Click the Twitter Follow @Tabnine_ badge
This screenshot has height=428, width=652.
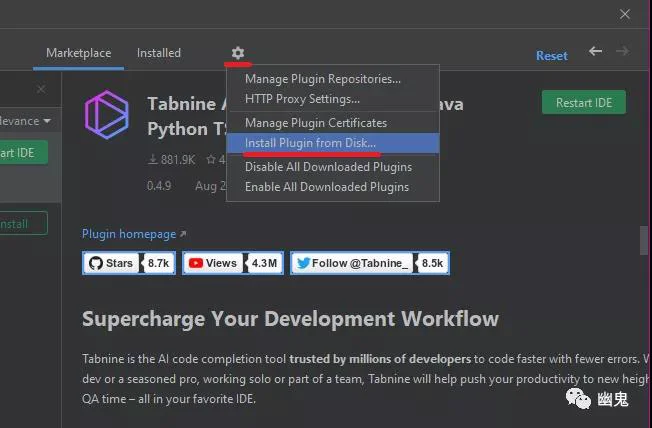tap(370, 263)
